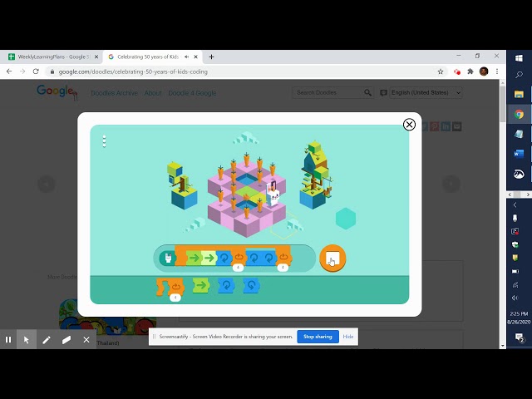Select the Screencastify cursor tool

[27, 340]
